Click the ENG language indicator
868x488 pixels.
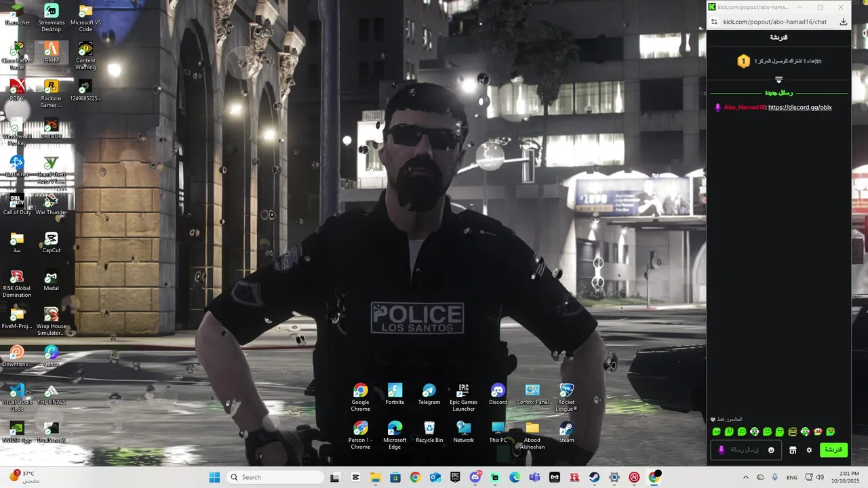coord(792,477)
